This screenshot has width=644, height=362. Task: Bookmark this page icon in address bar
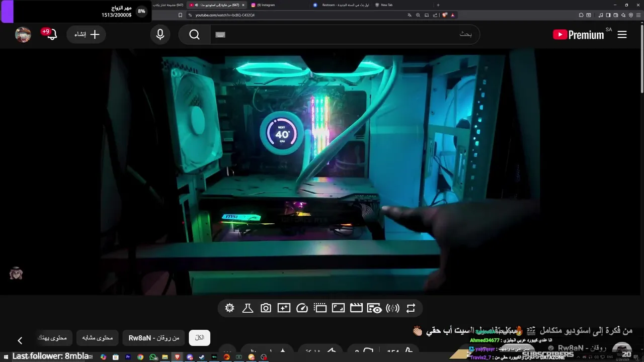point(181,15)
